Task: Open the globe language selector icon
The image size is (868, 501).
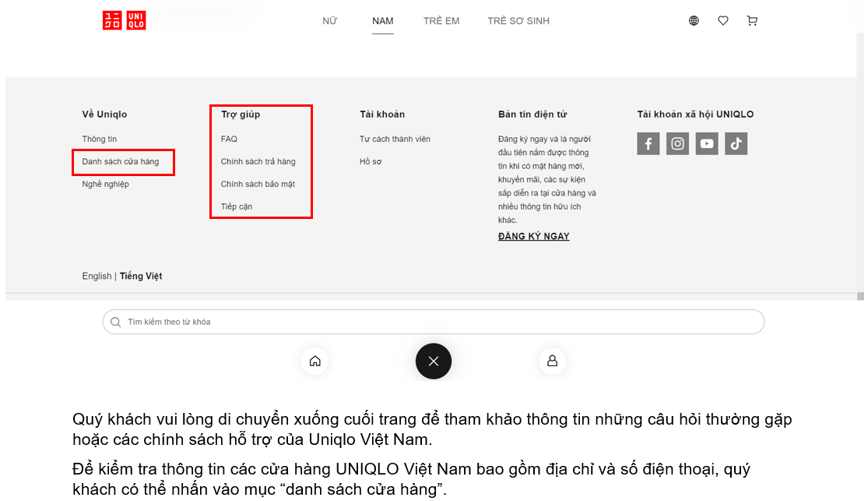Action: click(x=694, y=21)
